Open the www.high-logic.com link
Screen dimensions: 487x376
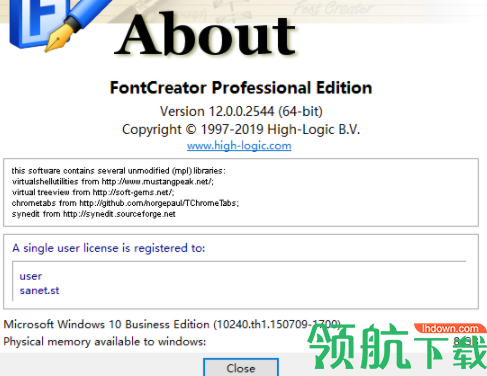(239, 146)
